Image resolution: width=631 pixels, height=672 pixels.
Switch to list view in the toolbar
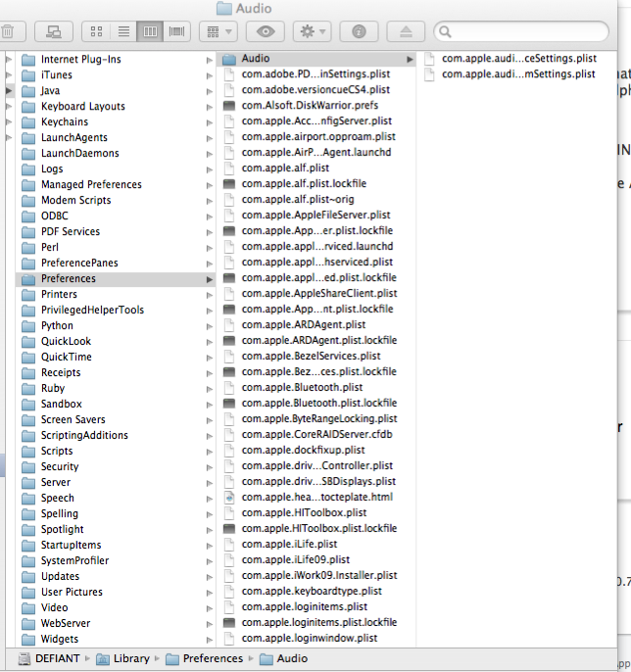123,31
